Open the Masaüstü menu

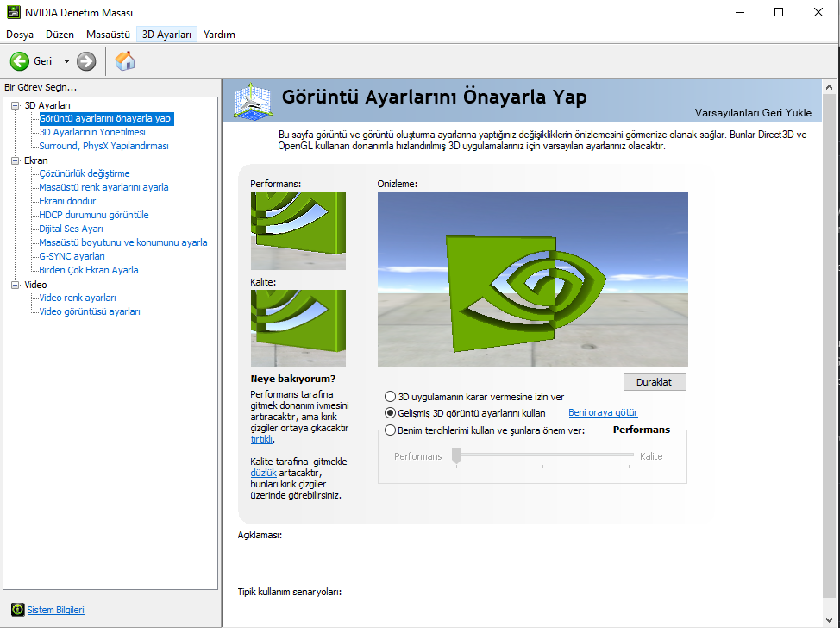coord(108,35)
